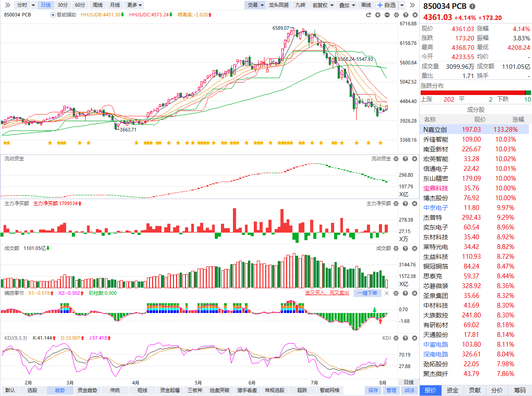This screenshot has height=396, width=532.
Task: Select N嘉立创 row in constituent list
Action: coord(474,130)
